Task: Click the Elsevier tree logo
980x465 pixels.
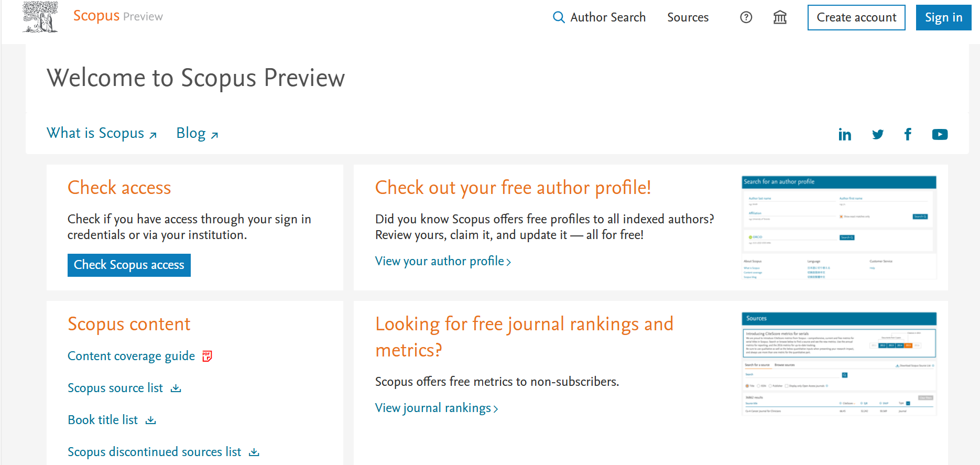Action: (40, 17)
